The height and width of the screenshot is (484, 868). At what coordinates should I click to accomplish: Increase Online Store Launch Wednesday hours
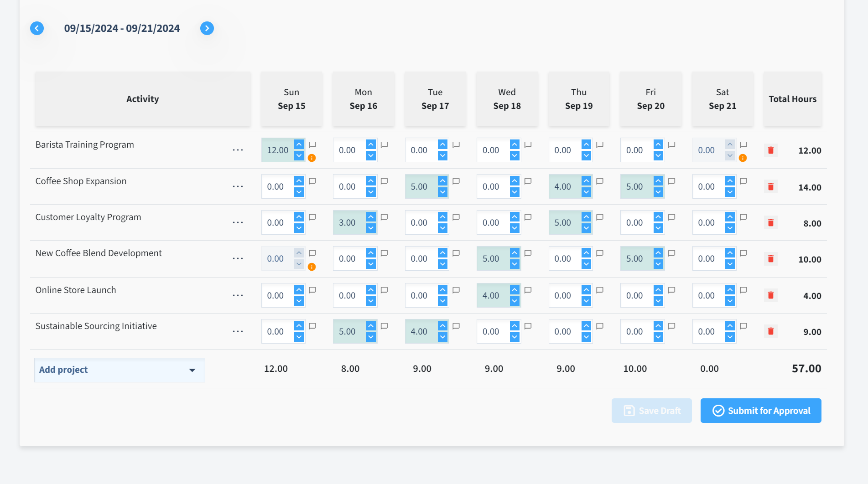coord(514,291)
